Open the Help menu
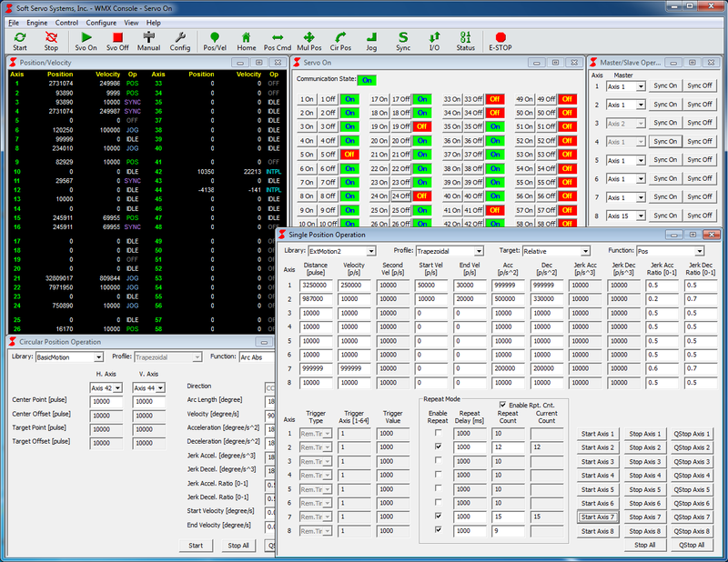This screenshot has height=562, width=728. [x=153, y=23]
